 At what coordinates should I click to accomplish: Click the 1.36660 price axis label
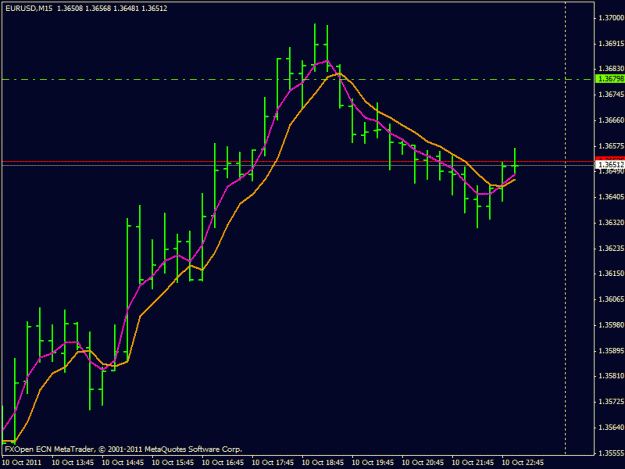click(x=611, y=120)
